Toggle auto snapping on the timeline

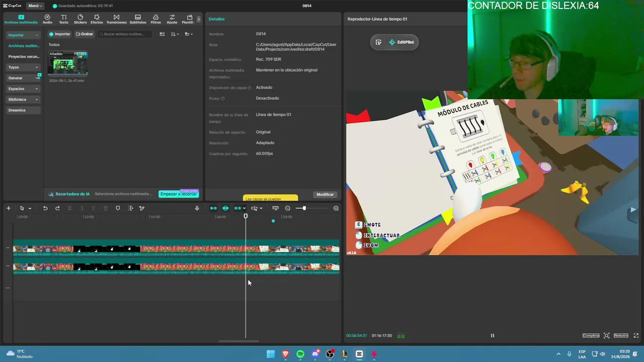(x=225, y=208)
